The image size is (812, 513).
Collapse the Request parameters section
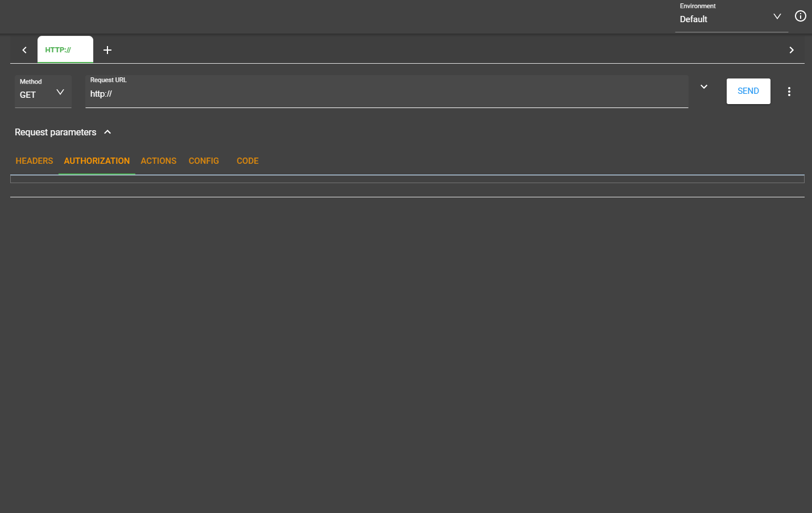107,131
